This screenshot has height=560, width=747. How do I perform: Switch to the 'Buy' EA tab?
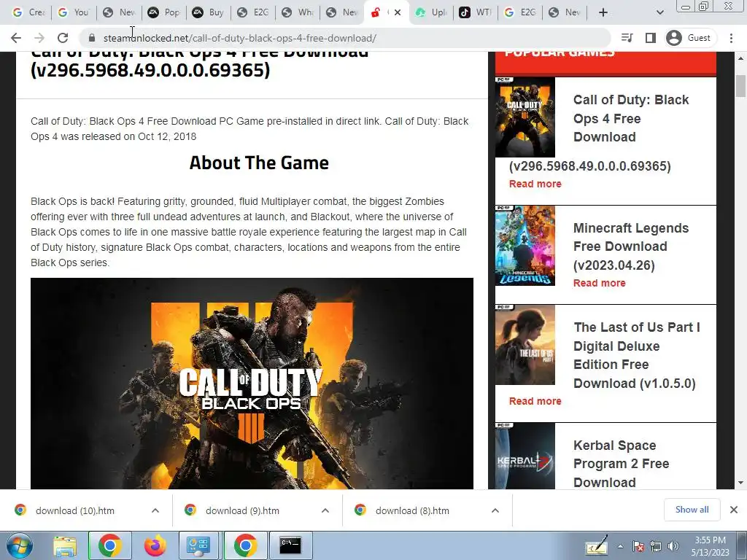point(208,12)
